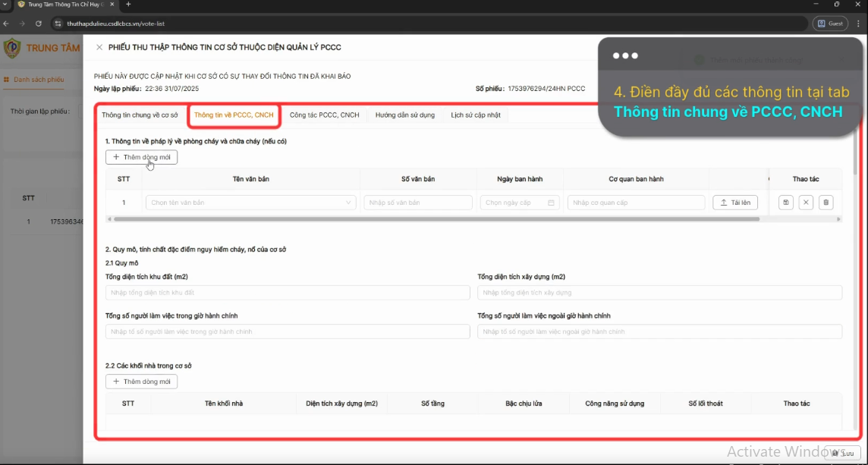The image size is (868, 465).
Task: Open the Guest profile icon in browser
Action: coord(830,24)
